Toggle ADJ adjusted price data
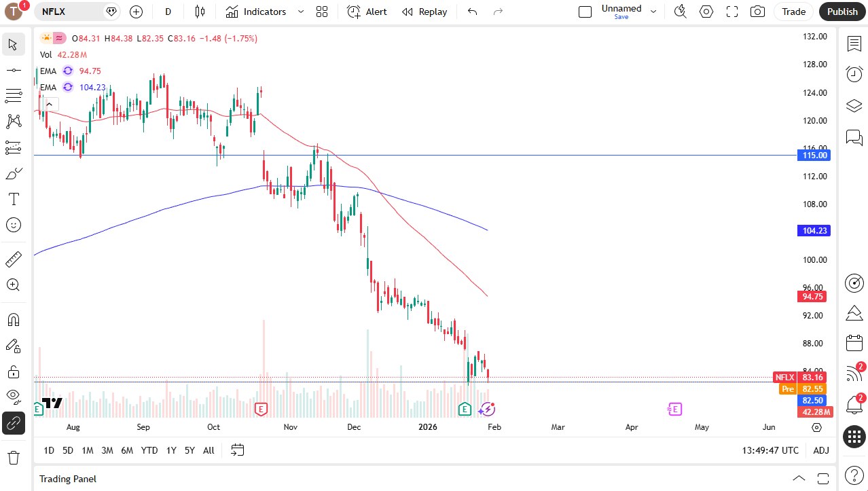The image size is (868, 491). (x=821, y=450)
